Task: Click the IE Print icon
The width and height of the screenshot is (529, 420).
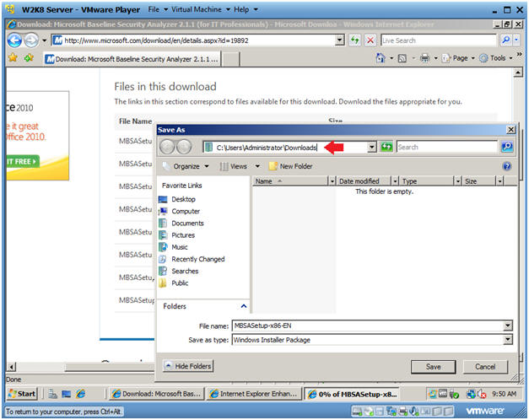Action: [424, 58]
